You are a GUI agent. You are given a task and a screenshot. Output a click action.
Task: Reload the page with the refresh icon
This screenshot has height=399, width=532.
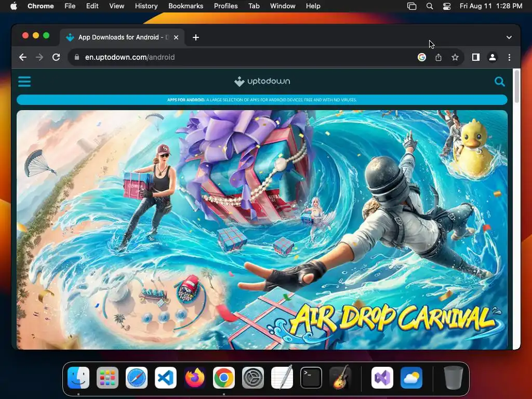tap(56, 57)
